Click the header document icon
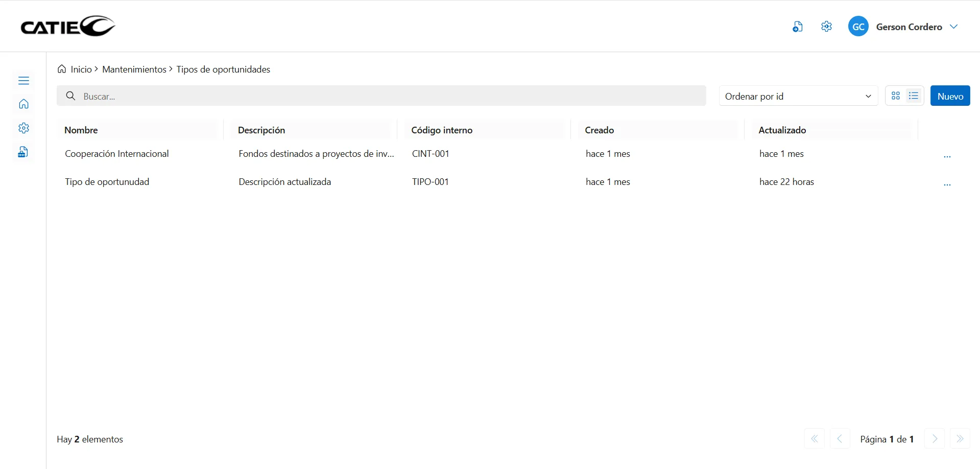Image resolution: width=980 pixels, height=469 pixels. click(797, 27)
